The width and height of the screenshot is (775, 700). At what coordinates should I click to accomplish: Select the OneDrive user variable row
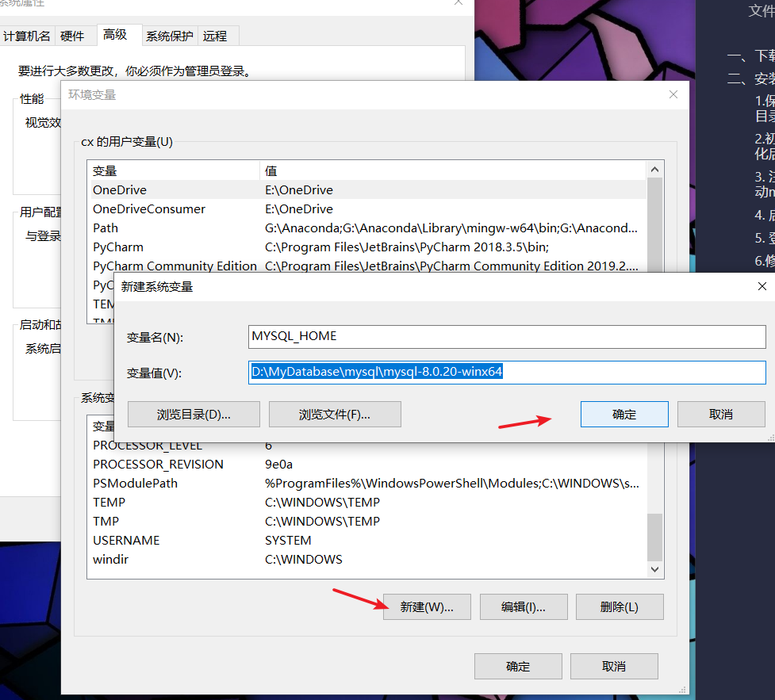366,189
